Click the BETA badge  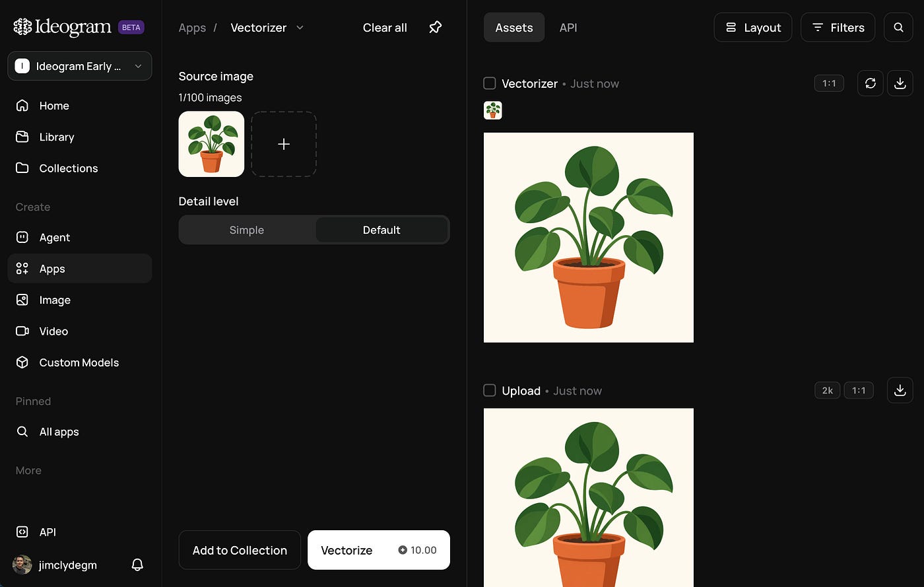pos(131,27)
